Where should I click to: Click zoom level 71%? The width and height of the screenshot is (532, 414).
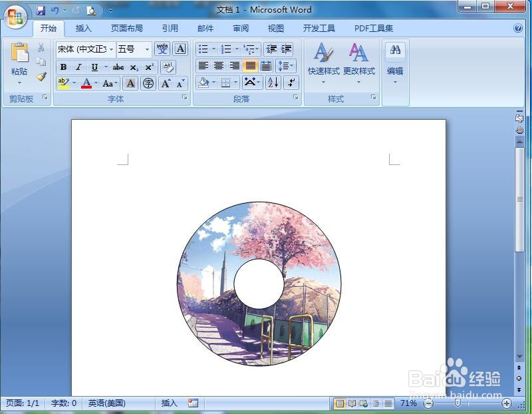pyautogui.click(x=408, y=403)
